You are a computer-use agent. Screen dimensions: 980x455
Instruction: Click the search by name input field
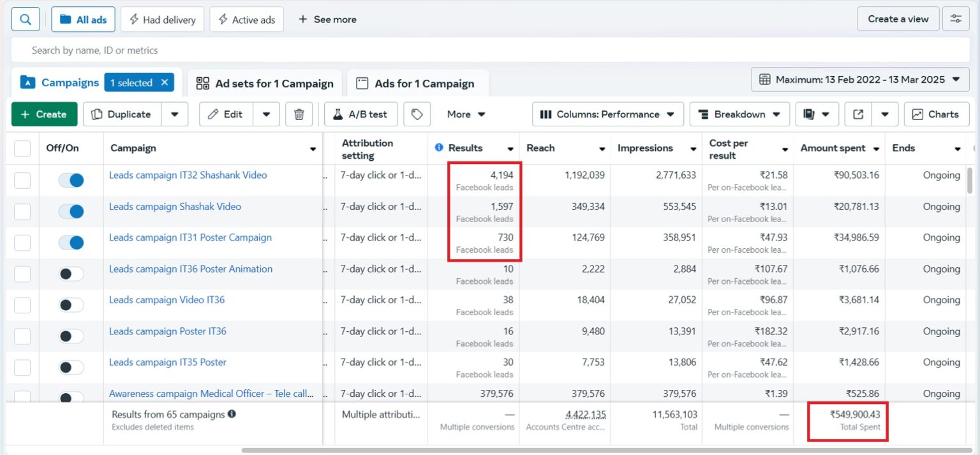pyautogui.click(x=255, y=50)
